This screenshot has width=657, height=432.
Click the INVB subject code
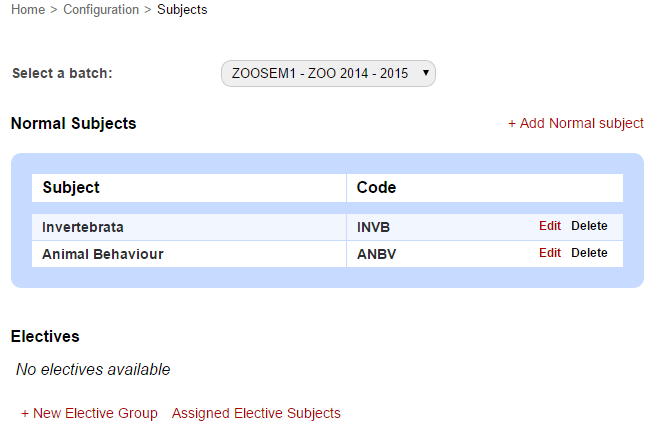click(x=373, y=227)
